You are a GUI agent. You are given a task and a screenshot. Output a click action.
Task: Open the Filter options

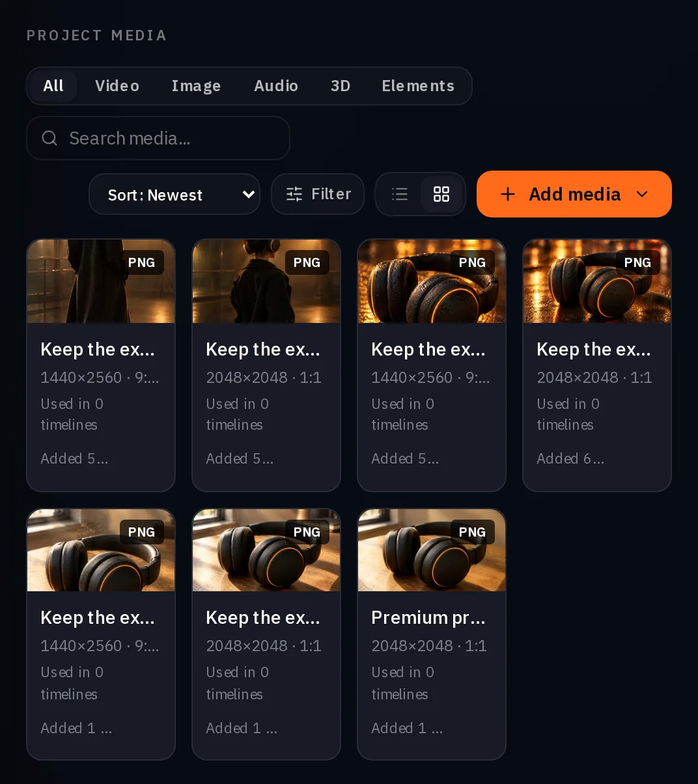[x=318, y=194]
